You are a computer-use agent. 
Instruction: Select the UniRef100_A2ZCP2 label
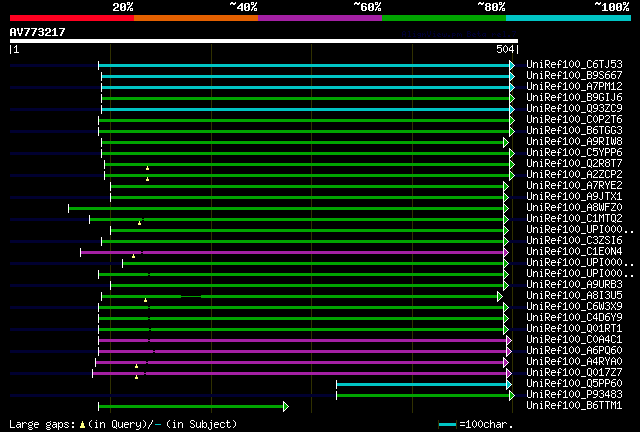[x=574, y=175]
